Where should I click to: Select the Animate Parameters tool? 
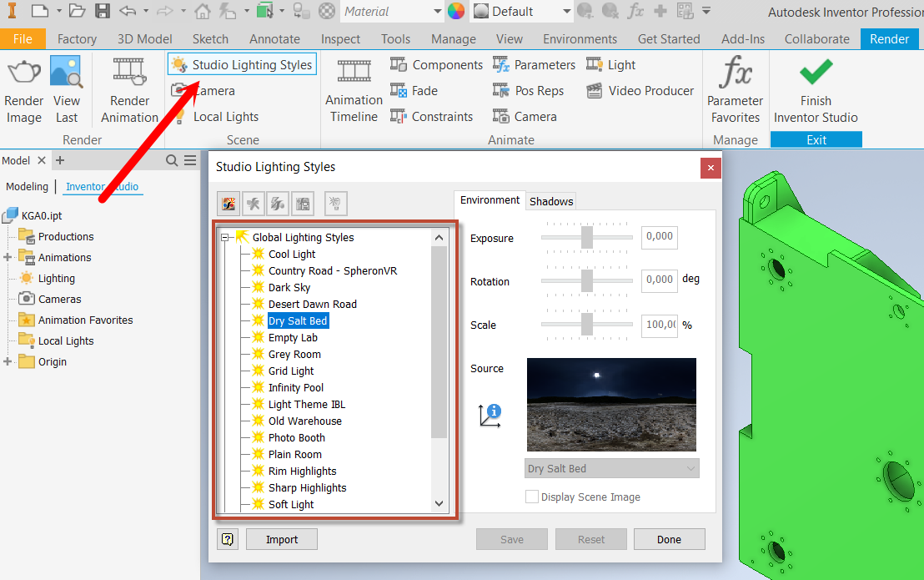(x=534, y=65)
